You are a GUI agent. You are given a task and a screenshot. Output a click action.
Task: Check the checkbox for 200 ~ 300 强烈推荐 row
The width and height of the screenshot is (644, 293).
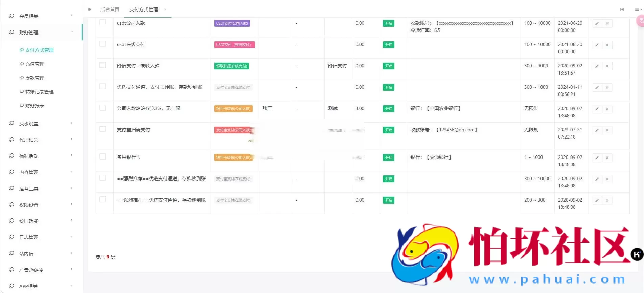click(x=102, y=199)
